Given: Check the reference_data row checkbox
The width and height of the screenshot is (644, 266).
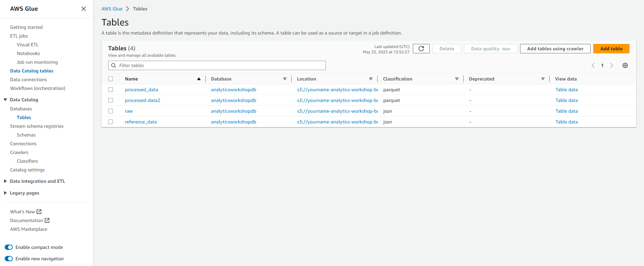Looking at the screenshot, I should (x=111, y=122).
